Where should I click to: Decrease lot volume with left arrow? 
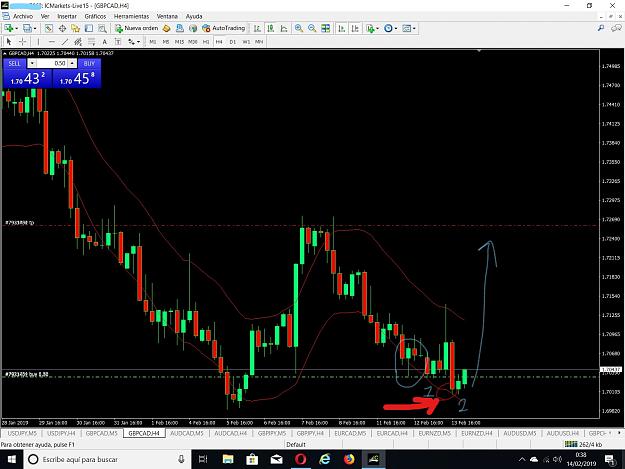32,63
